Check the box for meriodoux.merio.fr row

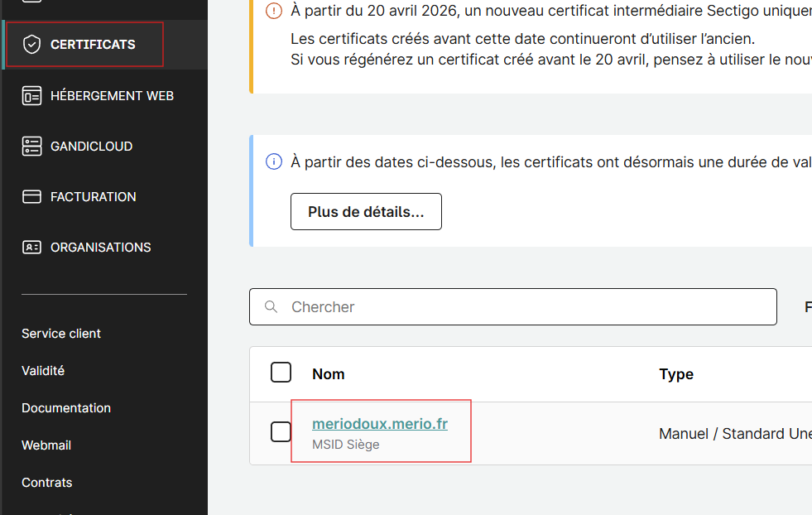pyautogui.click(x=281, y=431)
